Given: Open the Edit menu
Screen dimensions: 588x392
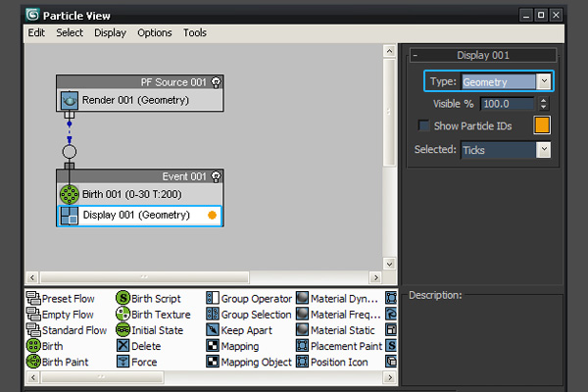Looking at the screenshot, I should [x=36, y=32].
